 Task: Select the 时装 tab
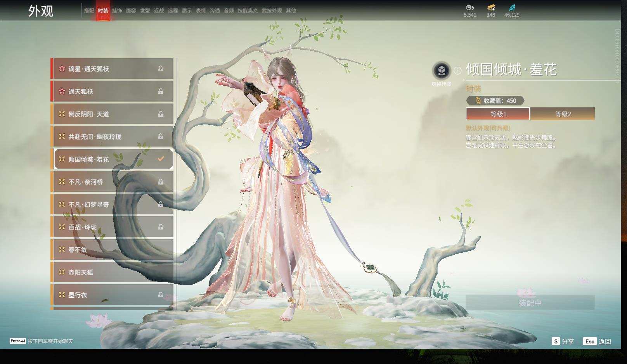coord(103,10)
